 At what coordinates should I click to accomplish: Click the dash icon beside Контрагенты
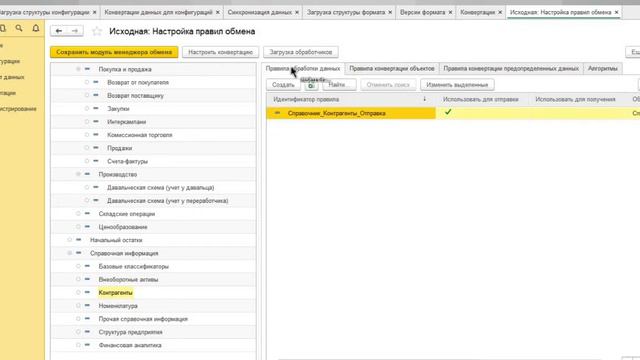tap(87, 292)
